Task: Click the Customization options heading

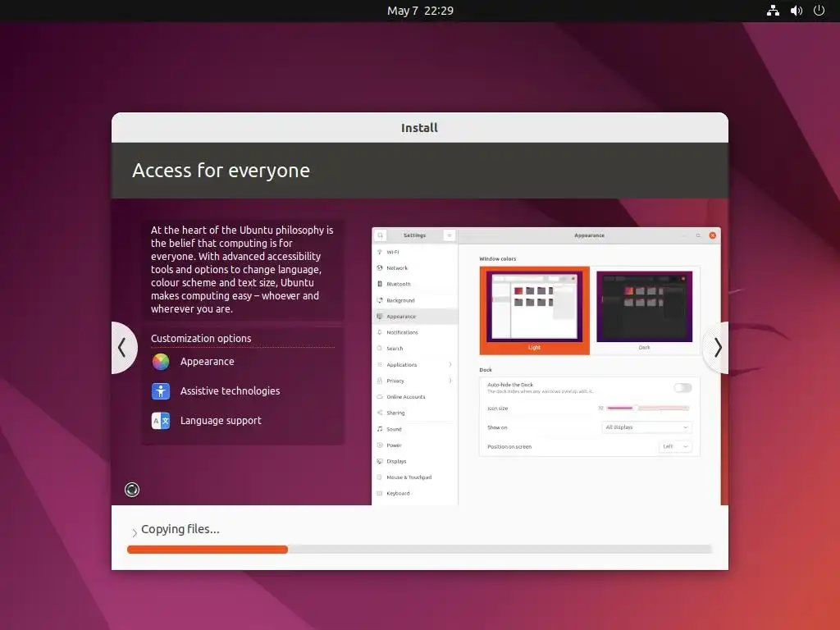Action: [x=201, y=339]
